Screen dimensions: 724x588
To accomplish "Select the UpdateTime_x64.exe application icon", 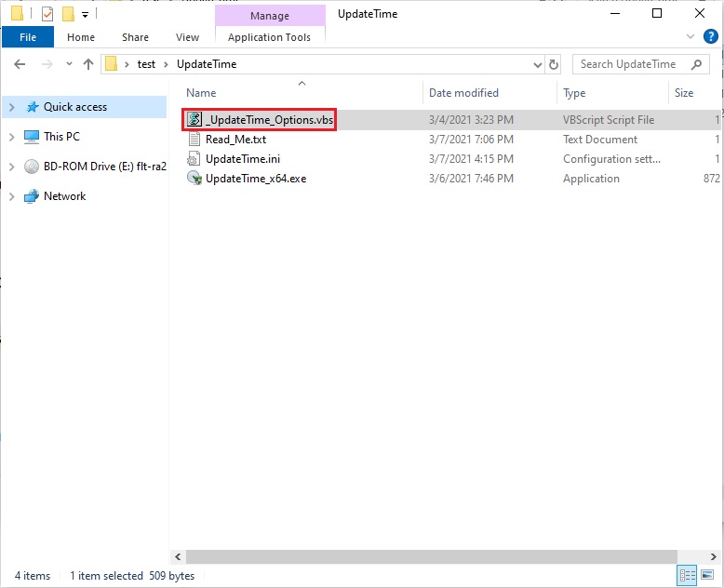I will point(194,178).
